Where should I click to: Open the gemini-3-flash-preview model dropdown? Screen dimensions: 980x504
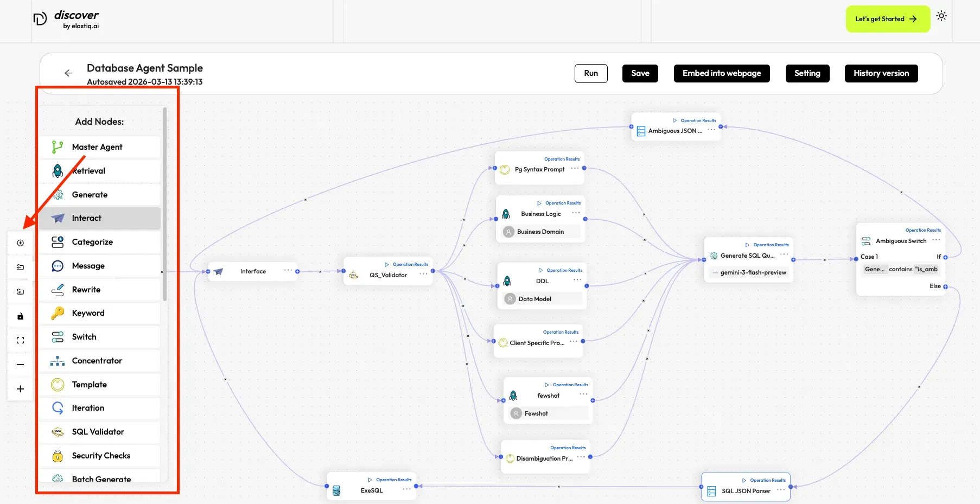[x=748, y=272]
